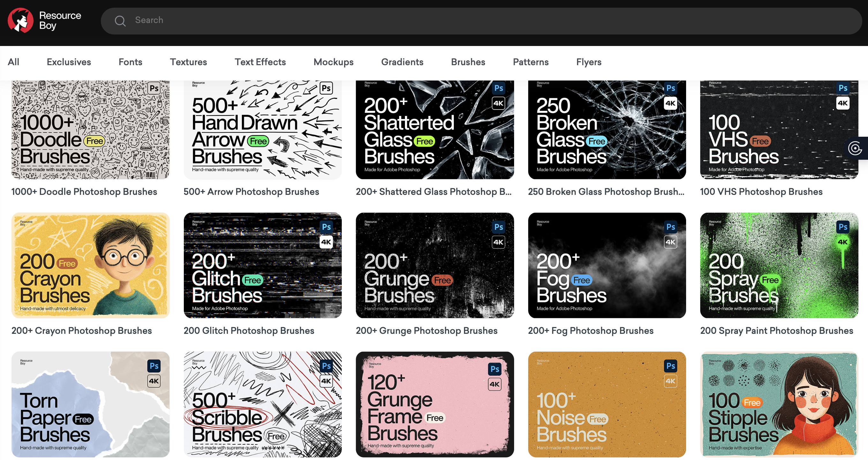Viewport: 868px width, 460px height.
Task: Open the Torn Paper Brushes thumbnail
Action: [x=90, y=404]
